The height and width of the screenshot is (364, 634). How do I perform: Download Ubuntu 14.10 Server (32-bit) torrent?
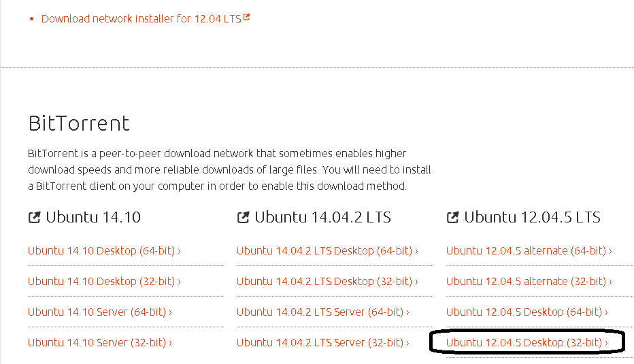point(99,343)
